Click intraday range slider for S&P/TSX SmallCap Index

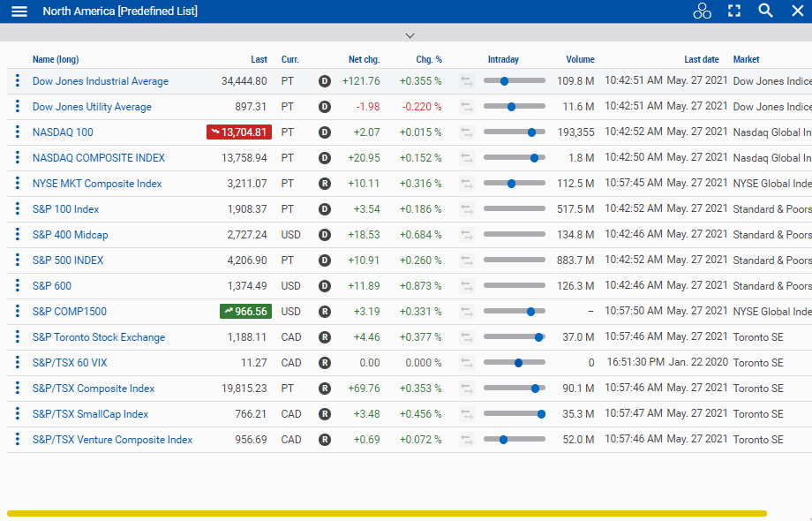(x=515, y=414)
